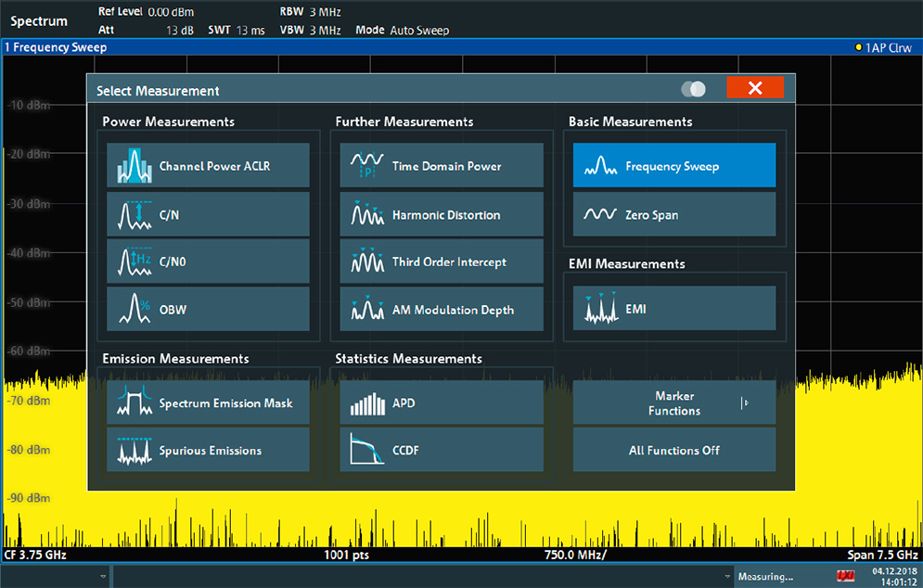The height and width of the screenshot is (588, 923).
Task: Select the C/N0 measurement icon
Action: point(135,262)
